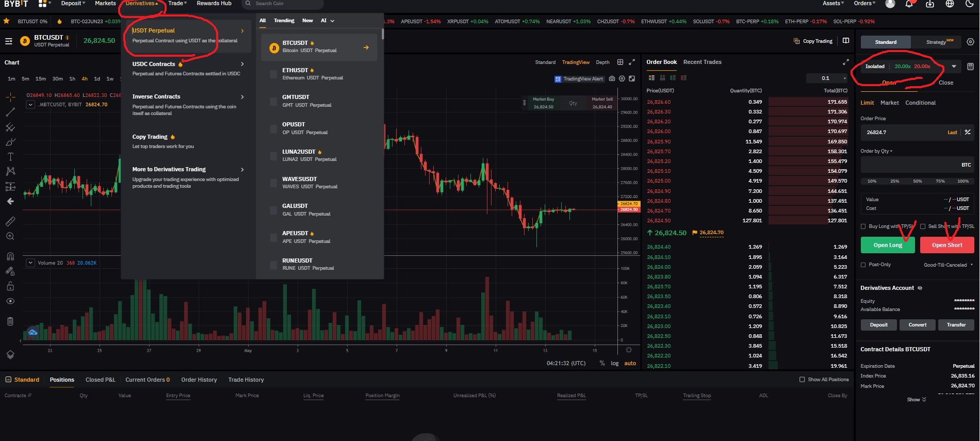
Task: Show order book buy and sell view
Action: 651,78
